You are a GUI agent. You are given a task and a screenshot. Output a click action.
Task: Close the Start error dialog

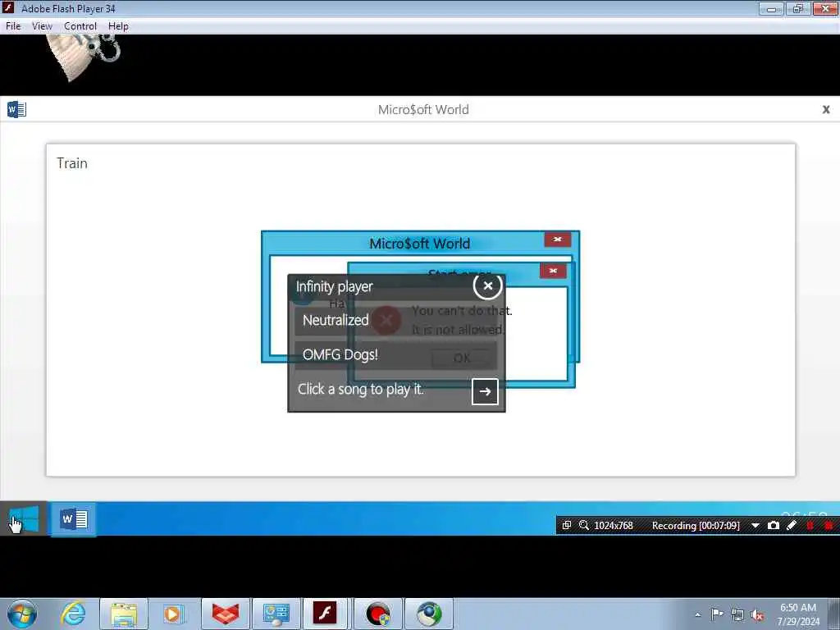(x=554, y=271)
